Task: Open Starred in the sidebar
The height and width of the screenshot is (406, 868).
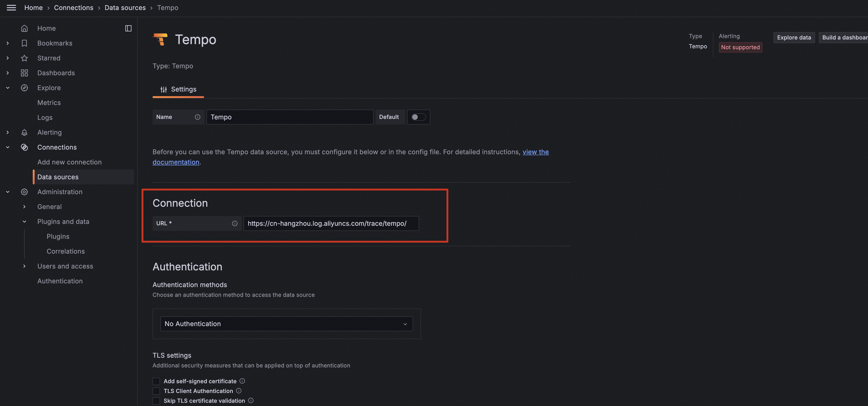Action: tap(49, 58)
